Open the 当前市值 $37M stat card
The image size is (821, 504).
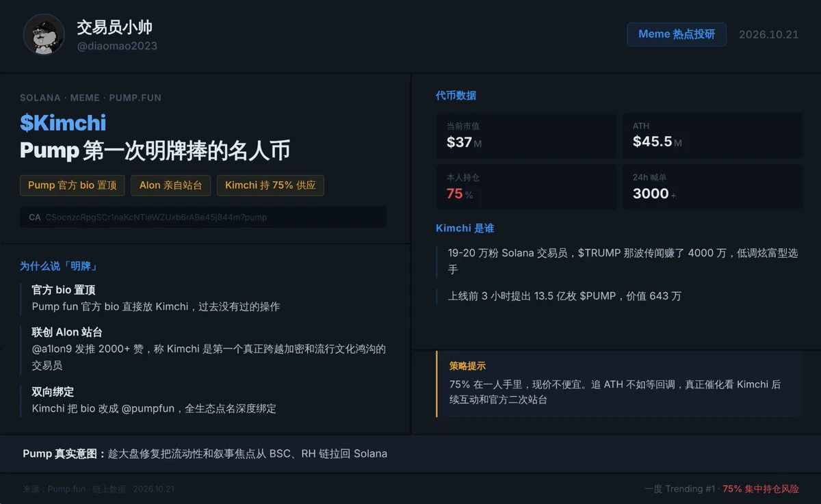[526, 135]
